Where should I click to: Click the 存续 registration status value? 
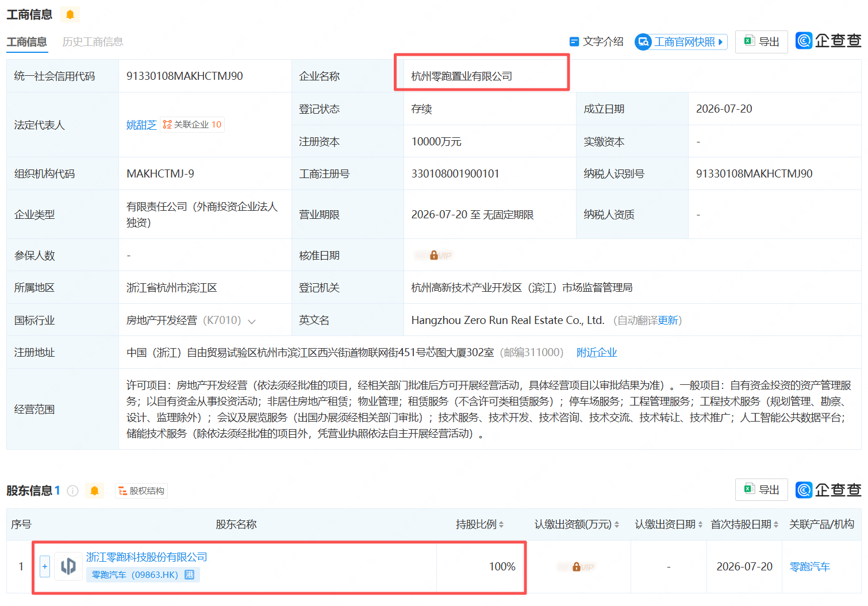click(x=421, y=109)
